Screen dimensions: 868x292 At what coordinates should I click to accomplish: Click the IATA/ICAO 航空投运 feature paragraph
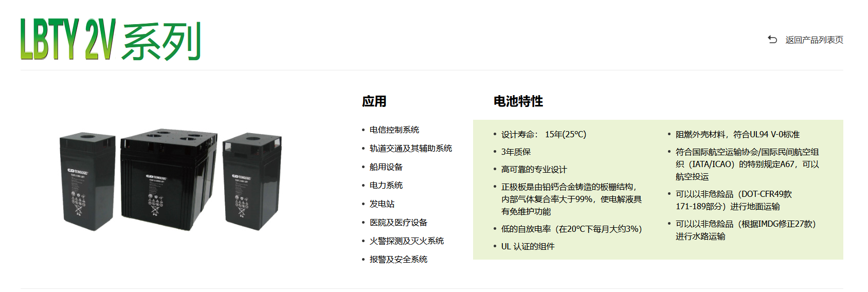click(747, 164)
